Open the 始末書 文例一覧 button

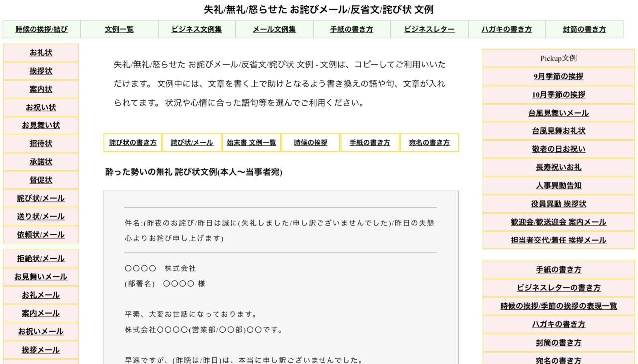(x=252, y=142)
